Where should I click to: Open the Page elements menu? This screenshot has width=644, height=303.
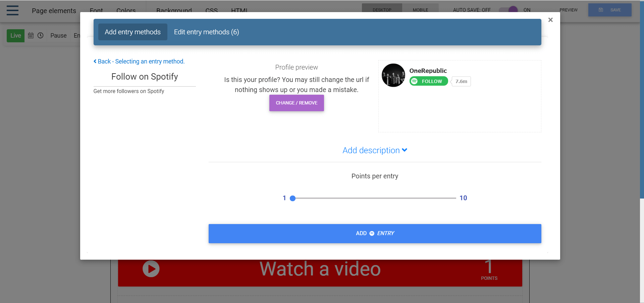tap(54, 10)
